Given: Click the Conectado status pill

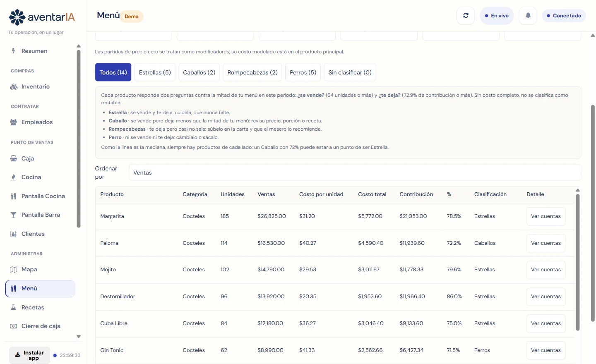Looking at the screenshot, I should coord(564,16).
